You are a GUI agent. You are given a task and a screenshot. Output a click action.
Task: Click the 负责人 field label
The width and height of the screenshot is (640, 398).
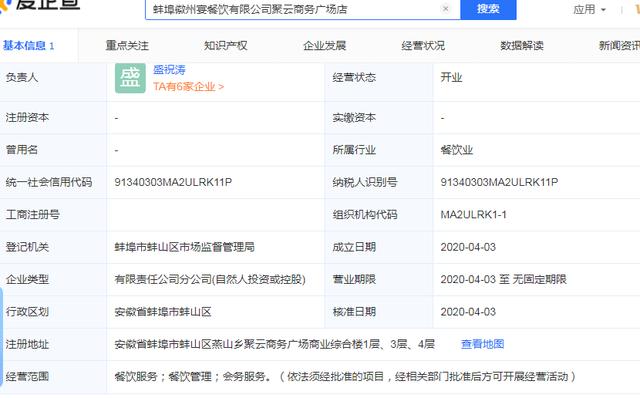coord(22,77)
